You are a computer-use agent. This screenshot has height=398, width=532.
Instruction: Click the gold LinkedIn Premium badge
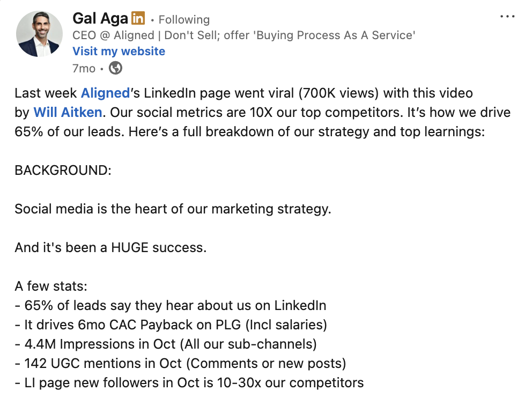click(138, 18)
